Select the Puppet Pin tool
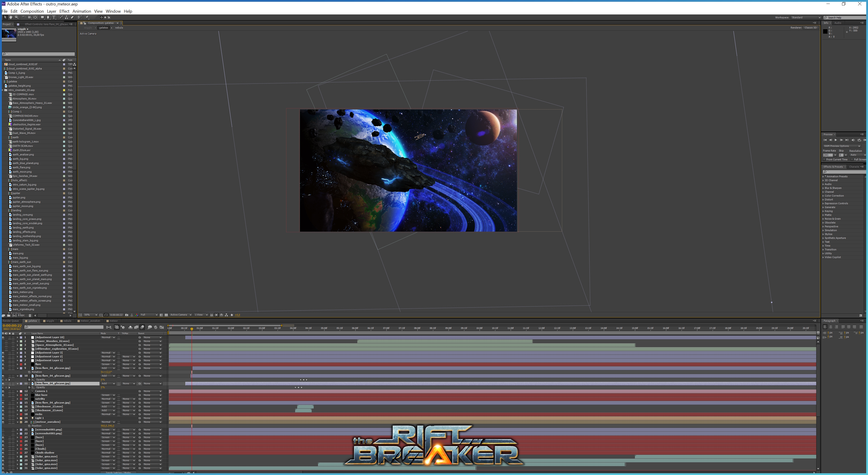This screenshot has height=475, width=868. coord(87,17)
